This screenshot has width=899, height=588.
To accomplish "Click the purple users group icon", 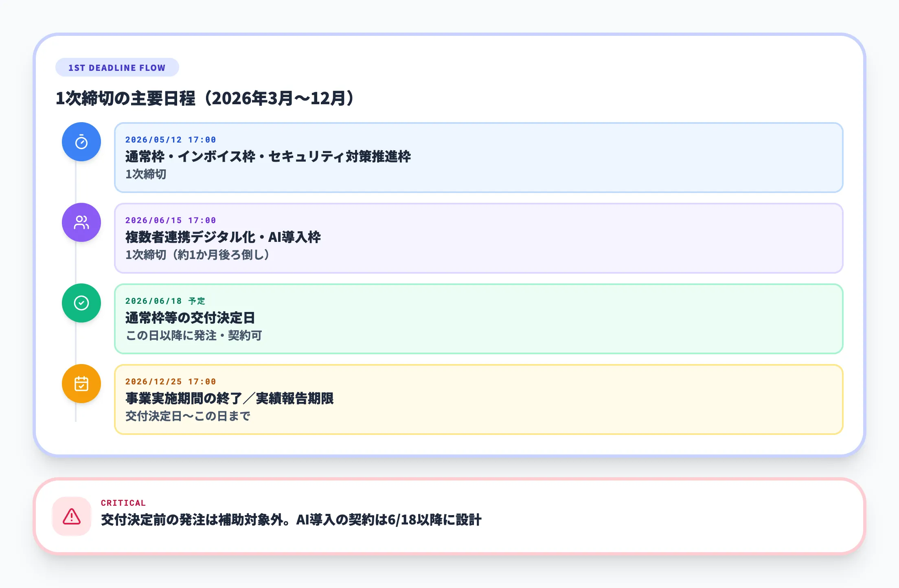I will pyautogui.click(x=81, y=222).
